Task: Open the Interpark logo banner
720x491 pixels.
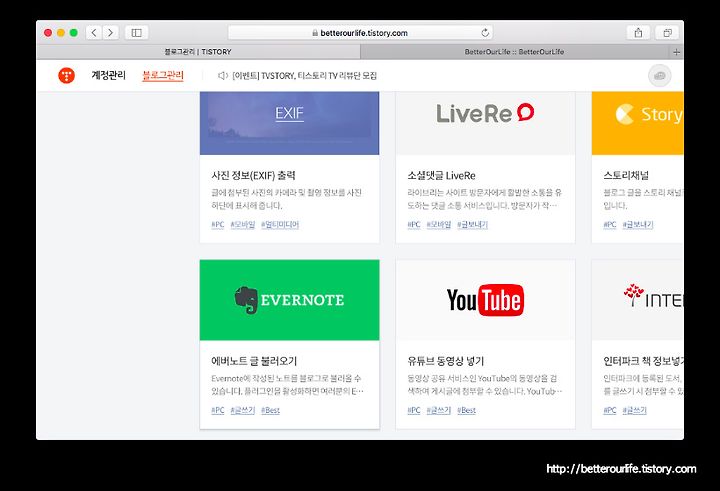Action: (637, 300)
